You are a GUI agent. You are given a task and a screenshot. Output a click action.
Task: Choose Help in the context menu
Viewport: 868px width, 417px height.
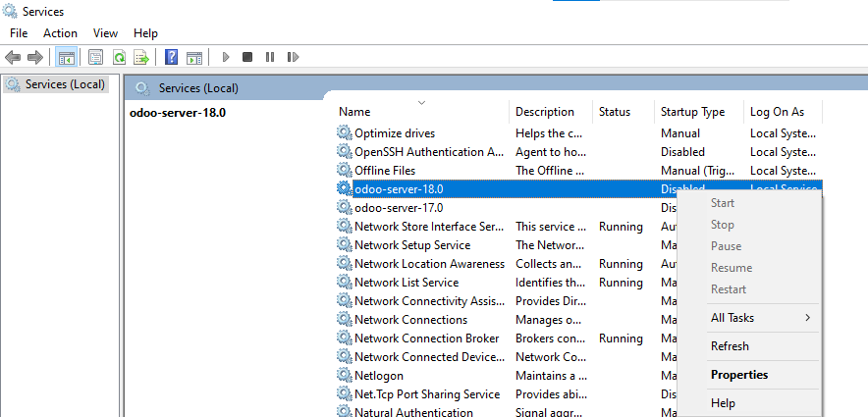click(749, 402)
